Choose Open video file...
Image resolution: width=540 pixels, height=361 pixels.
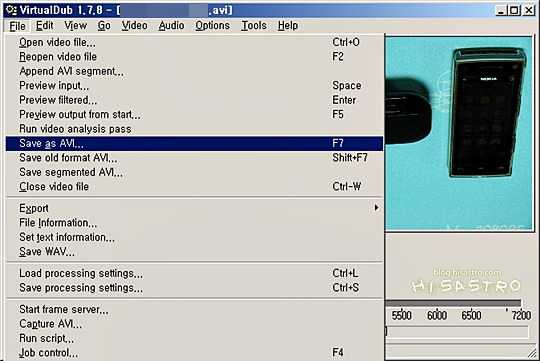pos(194,42)
